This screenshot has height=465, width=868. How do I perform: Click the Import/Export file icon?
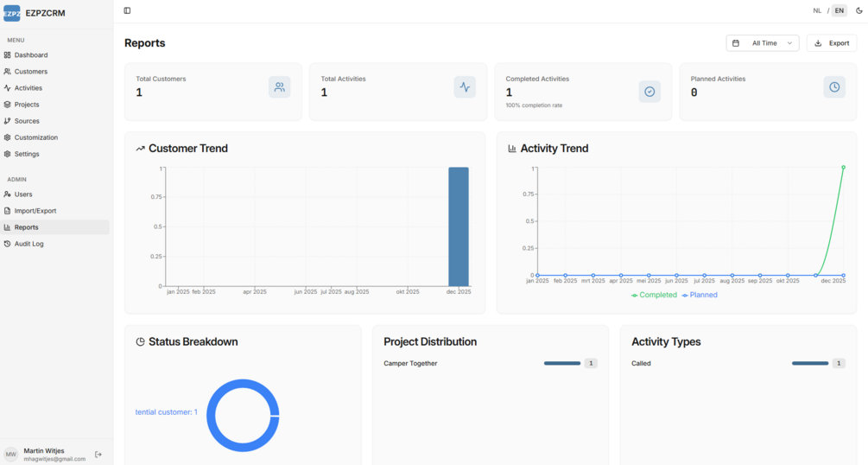[7, 211]
